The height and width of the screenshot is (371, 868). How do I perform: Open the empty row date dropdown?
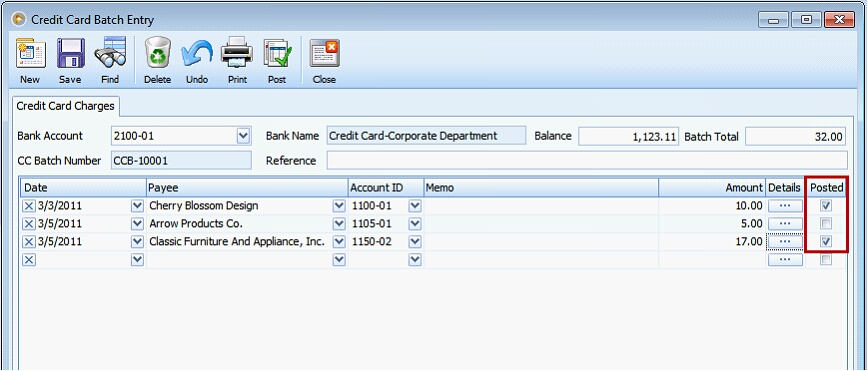(x=137, y=260)
